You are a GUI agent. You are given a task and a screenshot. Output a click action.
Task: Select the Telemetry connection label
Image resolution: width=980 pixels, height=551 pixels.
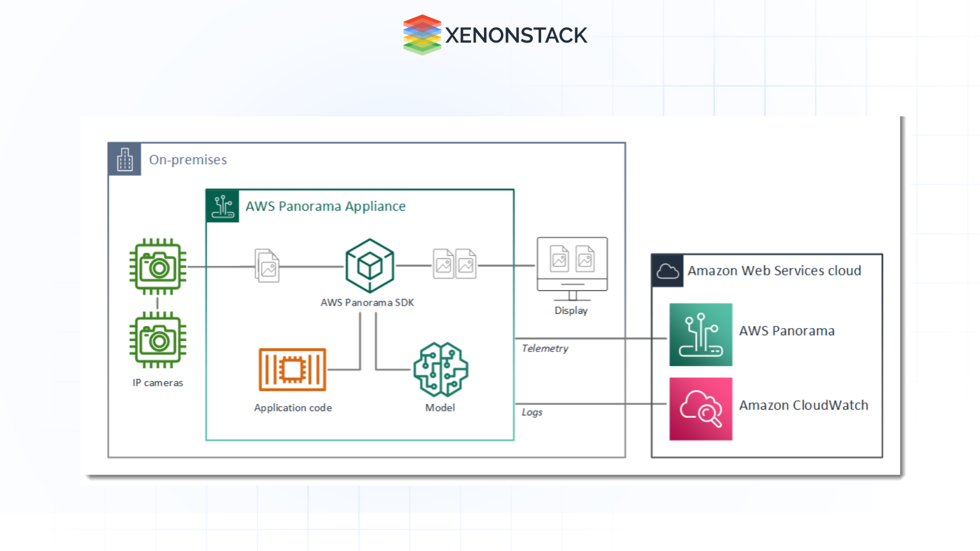click(x=544, y=348)
